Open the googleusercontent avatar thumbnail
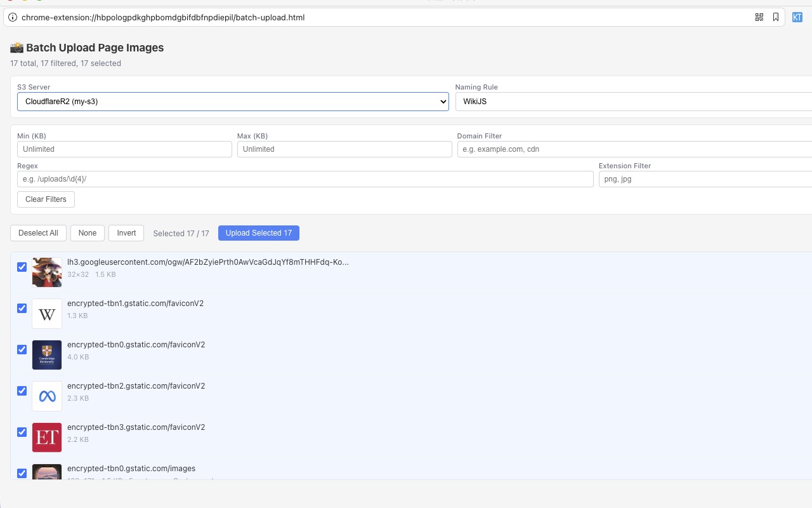The image size is (812, 508). tap(47, 272)
